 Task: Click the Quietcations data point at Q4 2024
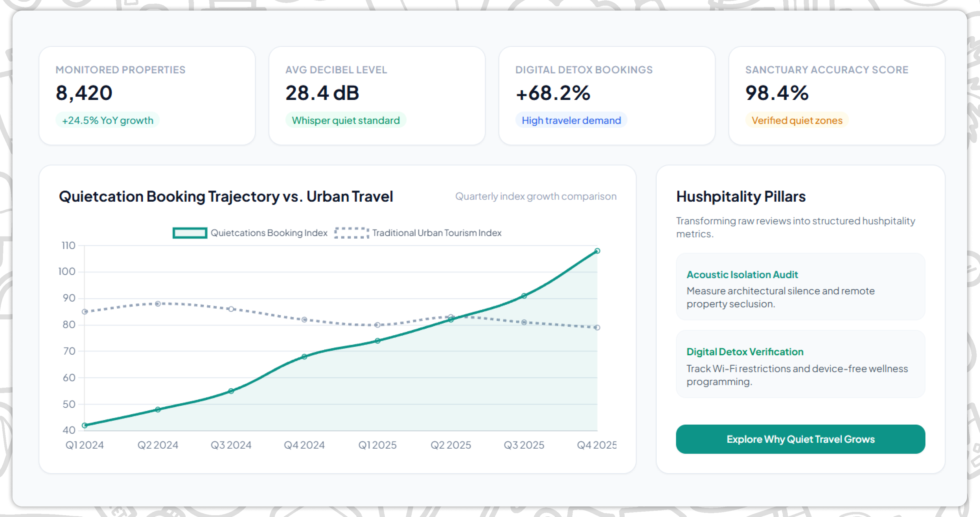(x=304, y=357)
